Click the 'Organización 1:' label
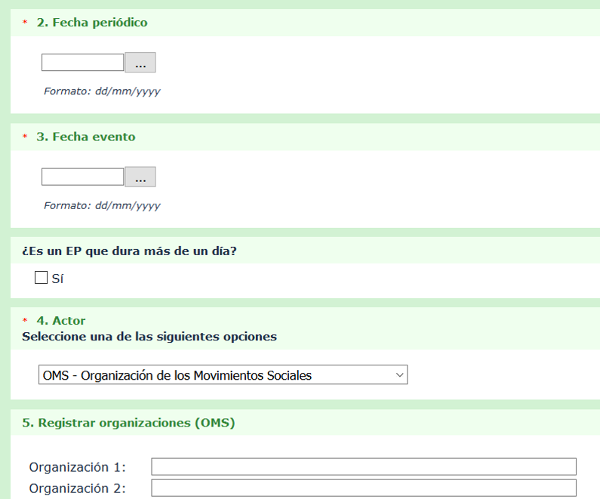Image resolution: width=600 pixels, height=499 pixels. (77, 467)
